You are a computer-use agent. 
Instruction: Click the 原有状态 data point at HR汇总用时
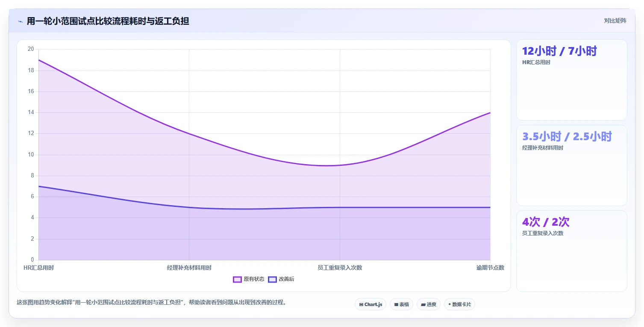(x=38, y=60)
